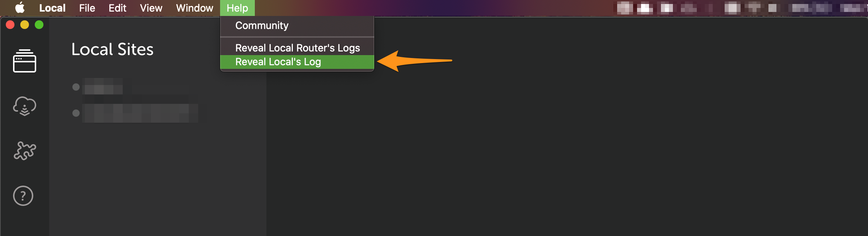Click the question mark help icon
This screenshot has width=868, height=236.
pyautogui.click(x=23, y=196)
